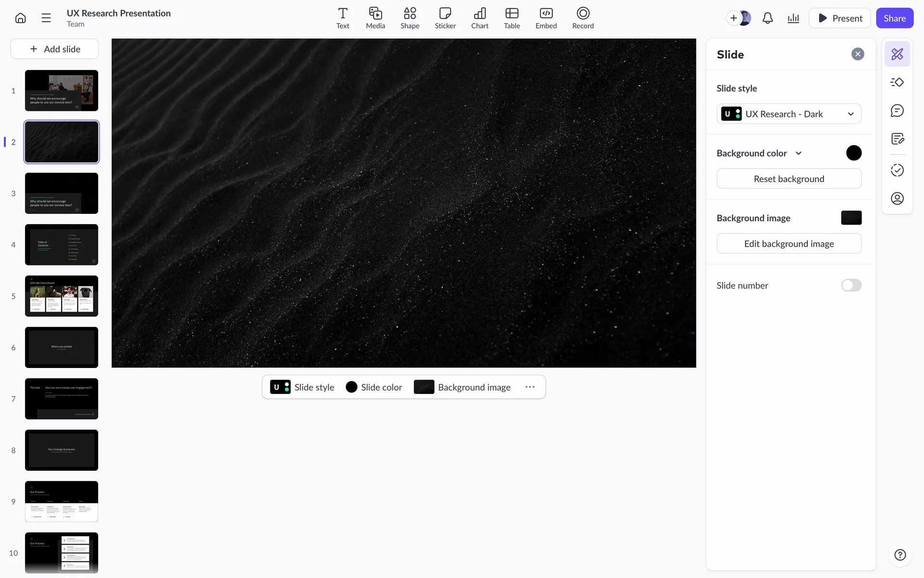The image size is (924, 578).
Task: Start a Record session
Action: (x=582, y=18)
